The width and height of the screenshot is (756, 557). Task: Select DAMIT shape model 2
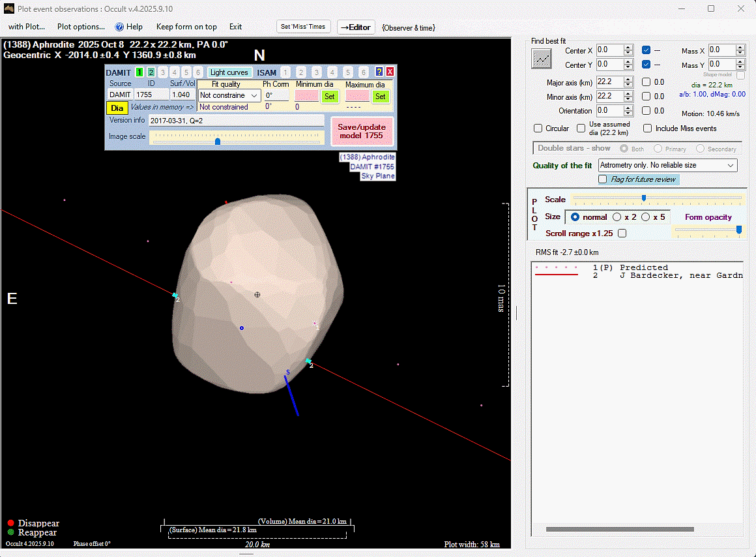pos(151,72)
